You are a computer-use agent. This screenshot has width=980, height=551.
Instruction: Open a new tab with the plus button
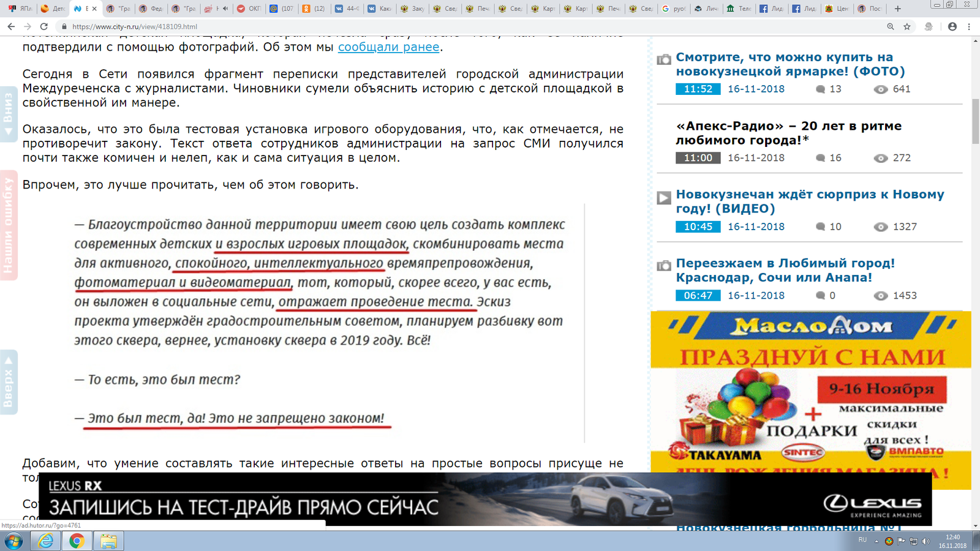pos(897,9)
